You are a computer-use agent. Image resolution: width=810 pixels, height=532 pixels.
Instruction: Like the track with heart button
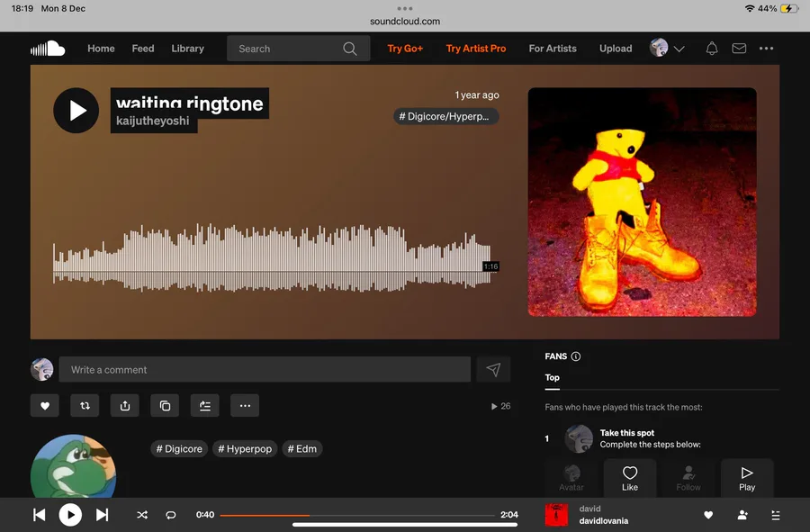click(45, 406)
